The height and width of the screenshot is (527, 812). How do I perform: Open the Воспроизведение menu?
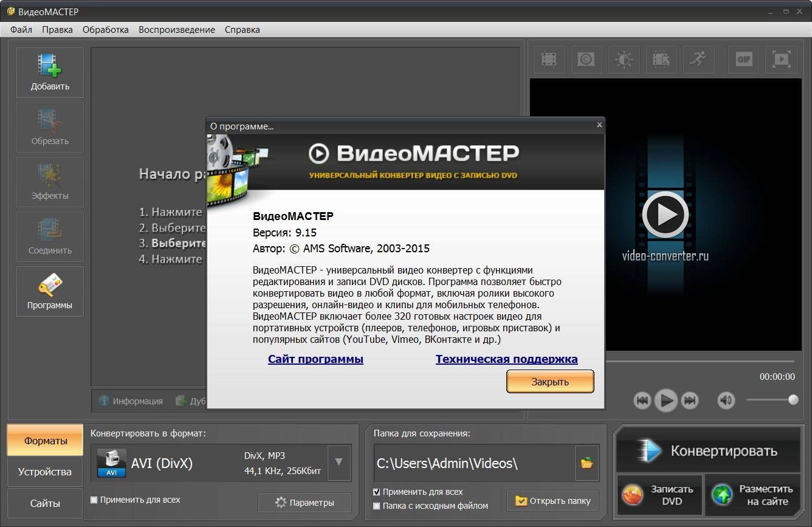click(177, 29)
